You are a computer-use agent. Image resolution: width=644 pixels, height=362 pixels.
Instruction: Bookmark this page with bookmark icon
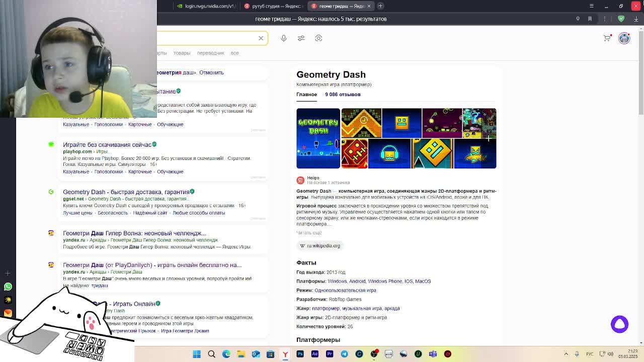[590, 19]
